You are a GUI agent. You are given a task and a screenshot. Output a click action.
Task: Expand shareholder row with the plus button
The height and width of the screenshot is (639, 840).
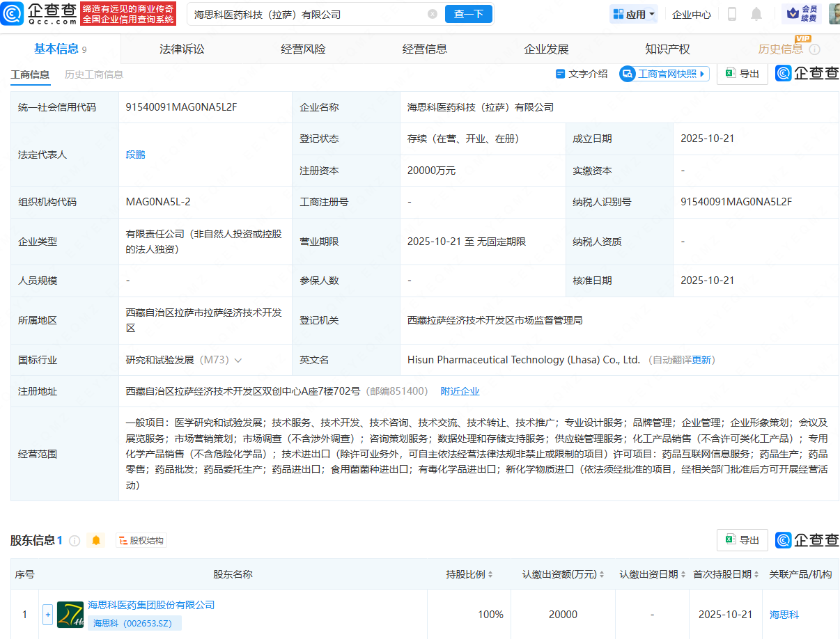click(47, 615)
